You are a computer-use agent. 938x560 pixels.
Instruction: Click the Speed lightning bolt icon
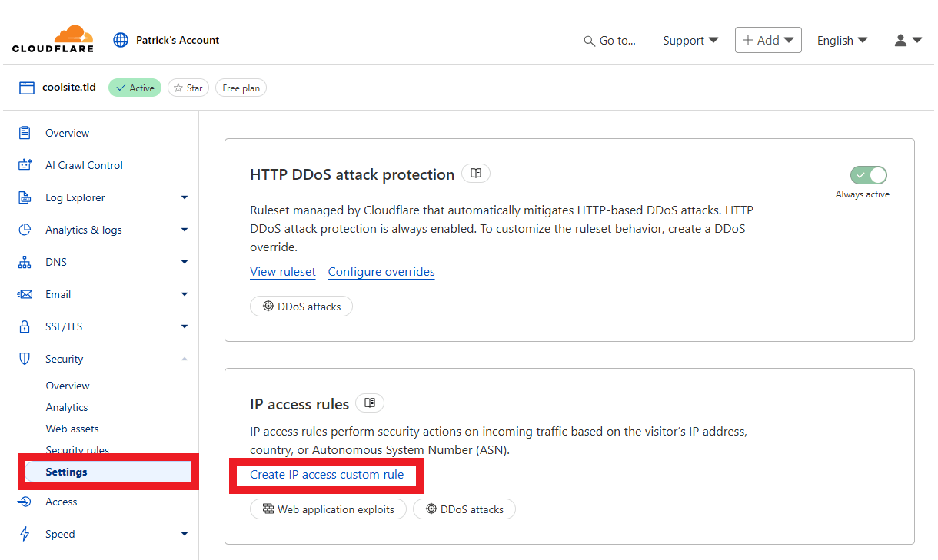25,534
